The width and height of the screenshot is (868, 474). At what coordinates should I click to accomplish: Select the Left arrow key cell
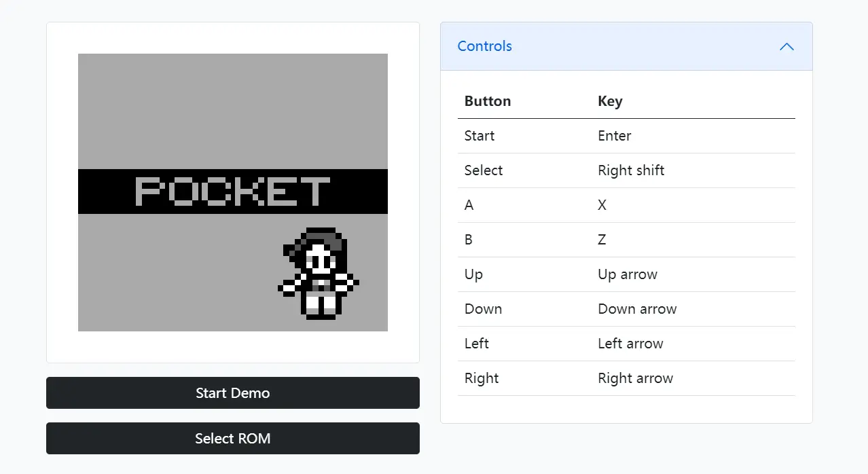click(630, 344)
